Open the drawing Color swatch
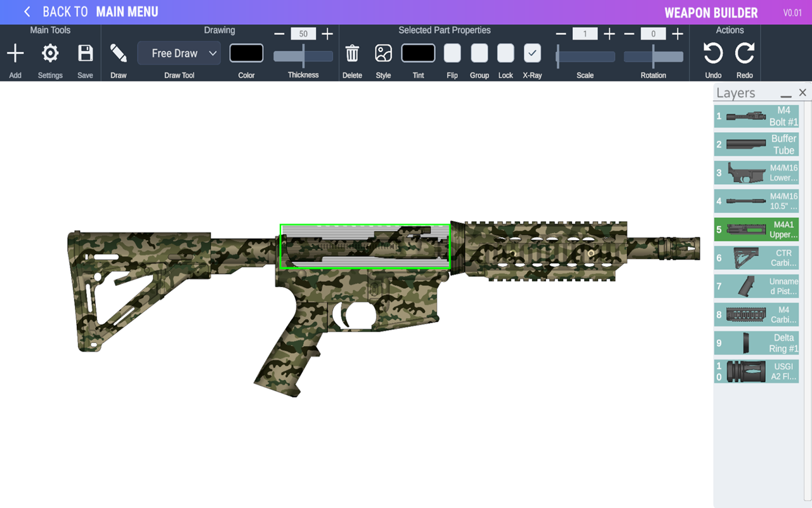Screen dimensions: 812x508 pyautogui.click(x=246, y=53)
